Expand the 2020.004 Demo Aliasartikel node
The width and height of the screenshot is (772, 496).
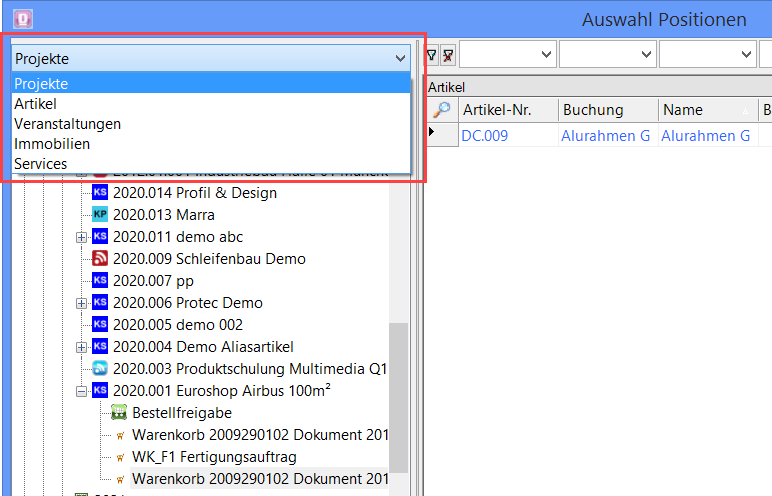pos(81,347)
